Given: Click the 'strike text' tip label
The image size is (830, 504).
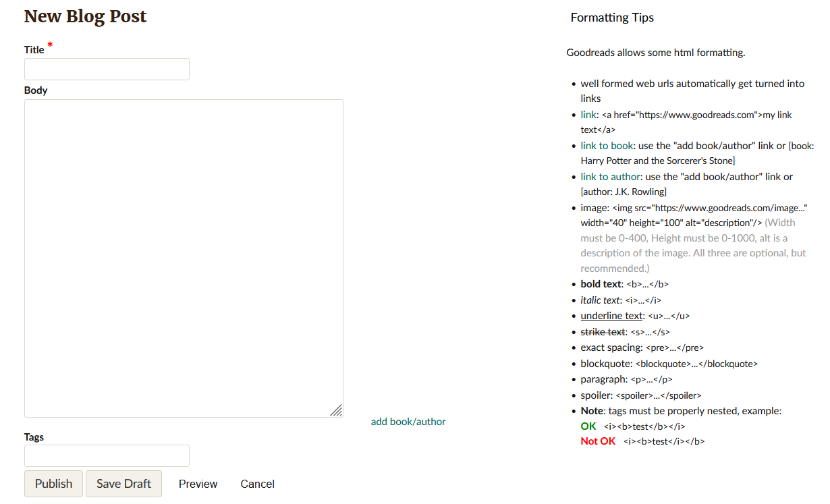Looking at the screenshot, I should click(603, 332).
